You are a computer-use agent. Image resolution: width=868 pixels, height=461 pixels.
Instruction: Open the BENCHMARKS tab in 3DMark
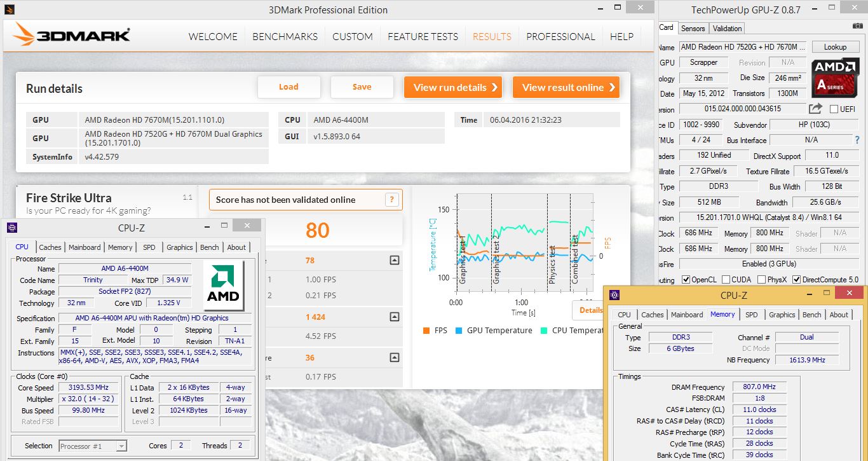(285, 36)
